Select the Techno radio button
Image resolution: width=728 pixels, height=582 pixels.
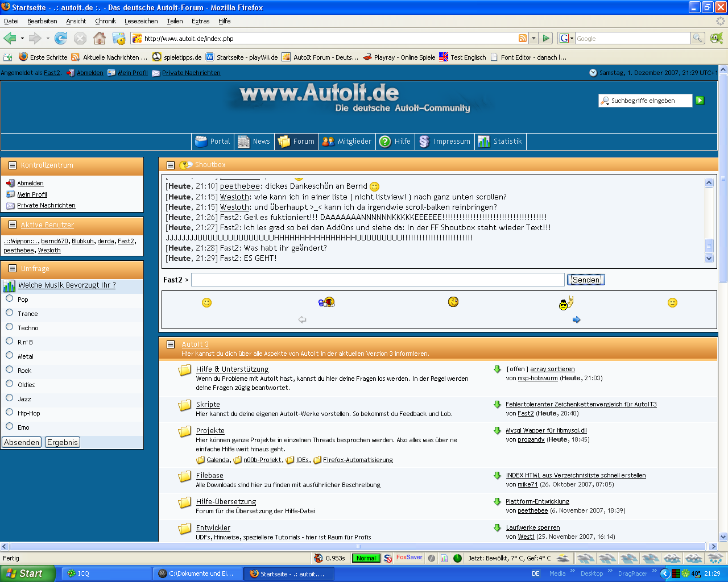pyautogui.click(x=10, y=327)
